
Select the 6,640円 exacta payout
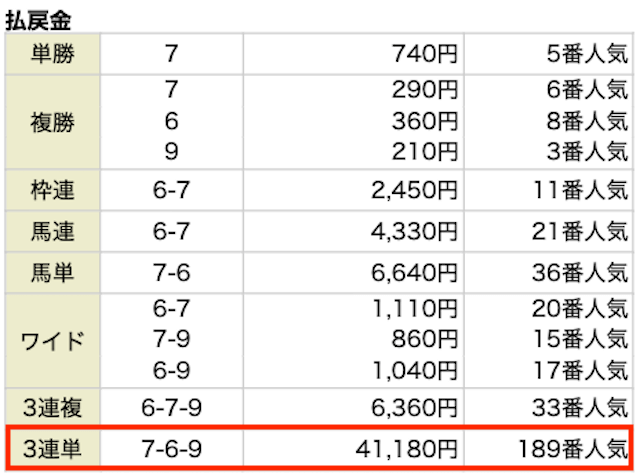click(414, 273)
